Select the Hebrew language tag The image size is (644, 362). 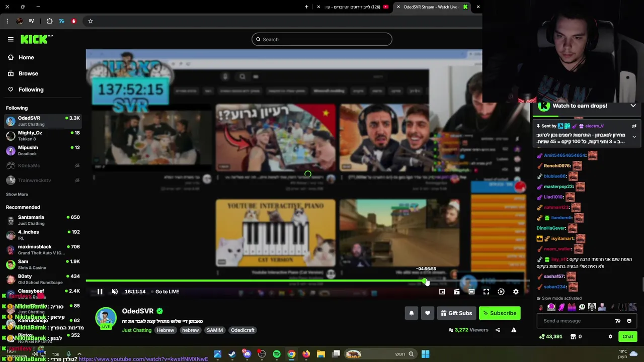pos(166,330)
